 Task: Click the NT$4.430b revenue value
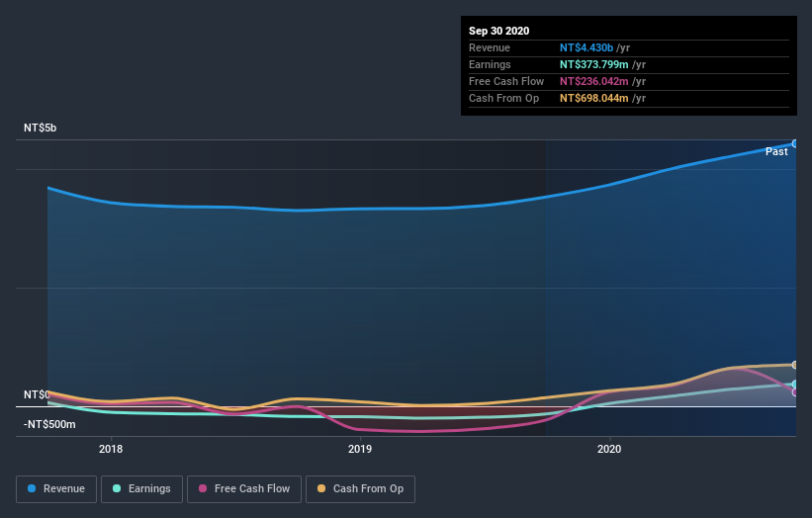pos(586,47)
